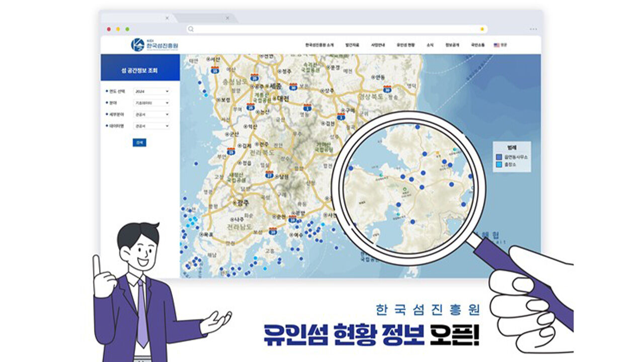Click the 세종 city label on the map
Viewport: 644px width, 362px height.
click(x=275, y=86)
